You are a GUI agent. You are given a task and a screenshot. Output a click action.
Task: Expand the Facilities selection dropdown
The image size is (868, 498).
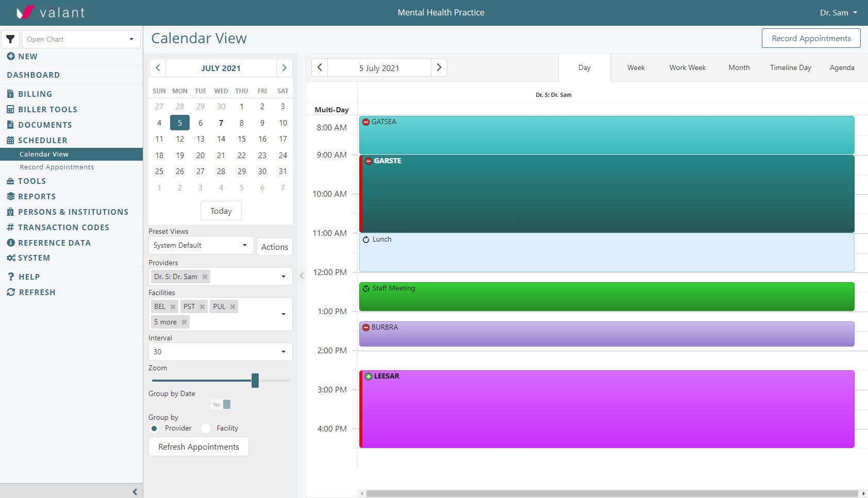[x=283, y=314]
